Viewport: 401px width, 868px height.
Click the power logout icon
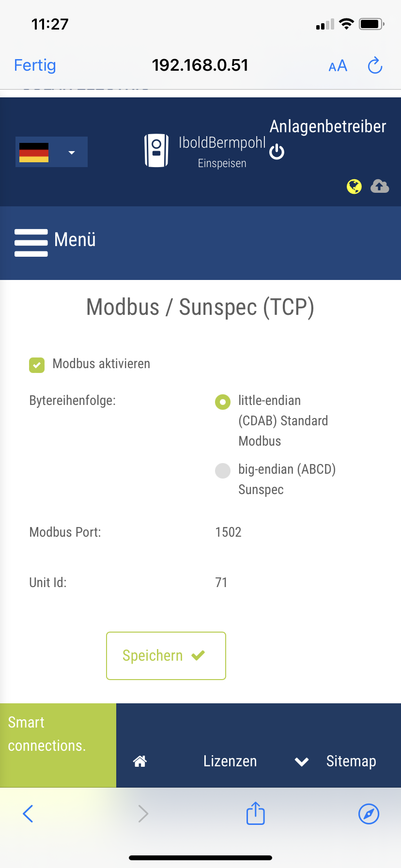(x=277, y=152)
